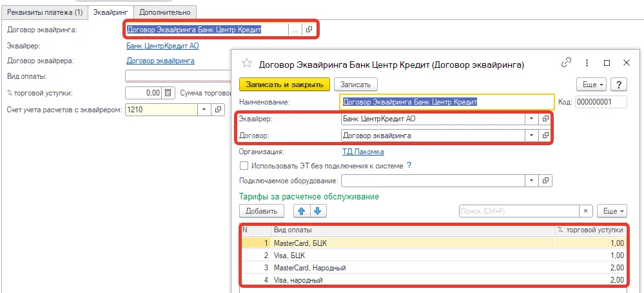Click tariff search field Поиск
Viewport: 644px width, 293px height.
(x=519, y=211)
